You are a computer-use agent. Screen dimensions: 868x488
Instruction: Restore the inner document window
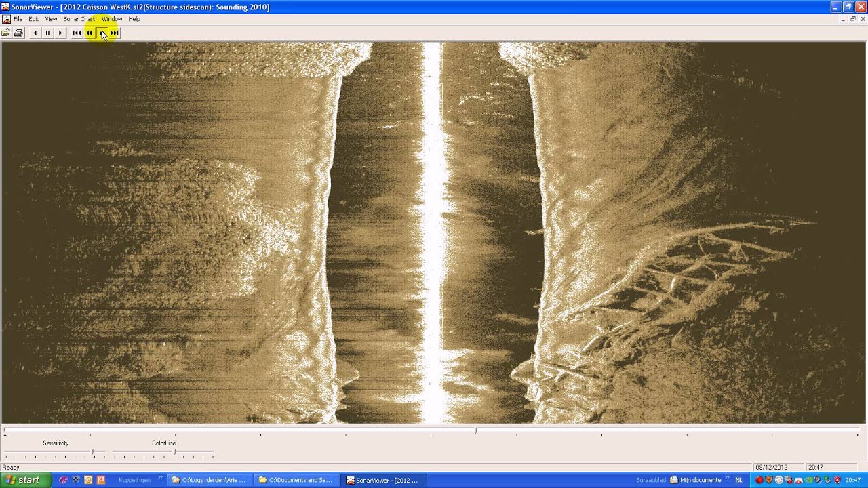click(x=853, y=19)
